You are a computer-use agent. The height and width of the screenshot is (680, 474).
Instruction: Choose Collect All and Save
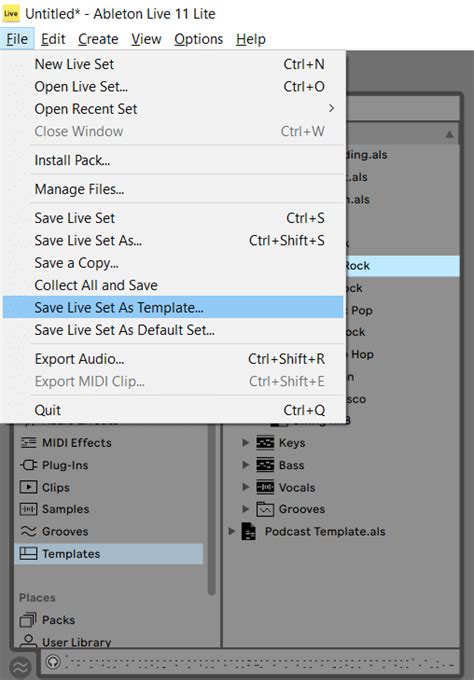point(173,285)
